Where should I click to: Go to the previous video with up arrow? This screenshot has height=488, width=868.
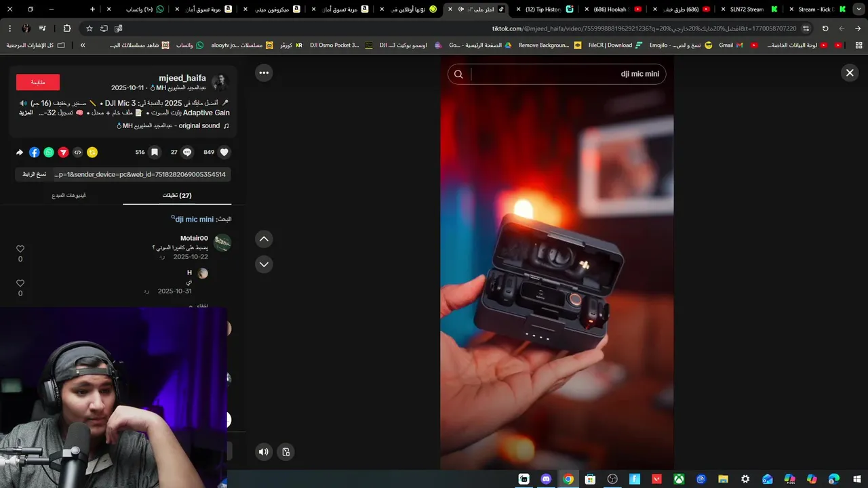point(264,239)
